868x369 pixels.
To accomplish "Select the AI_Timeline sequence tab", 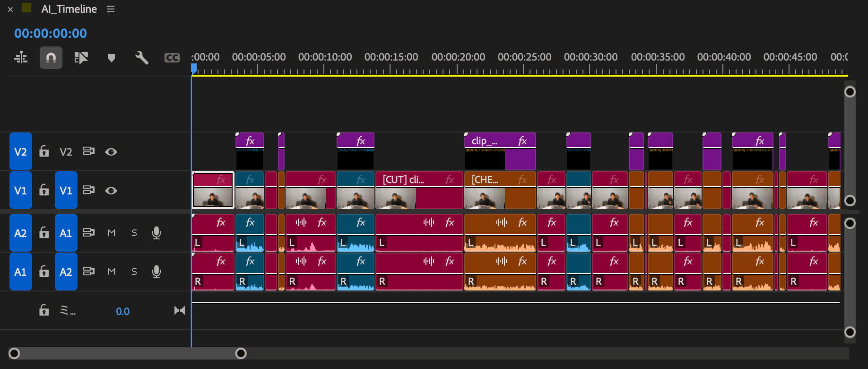I will pos(69,9).
